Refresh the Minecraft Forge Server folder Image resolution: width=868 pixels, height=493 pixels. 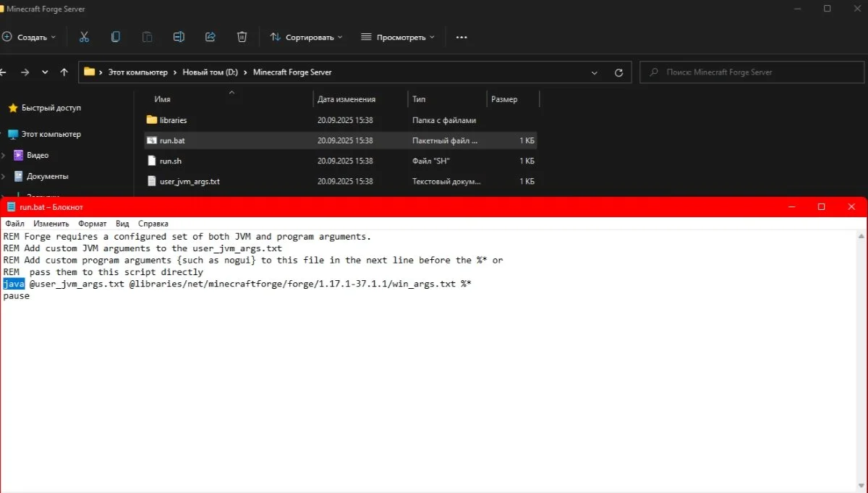click(618, 72)
